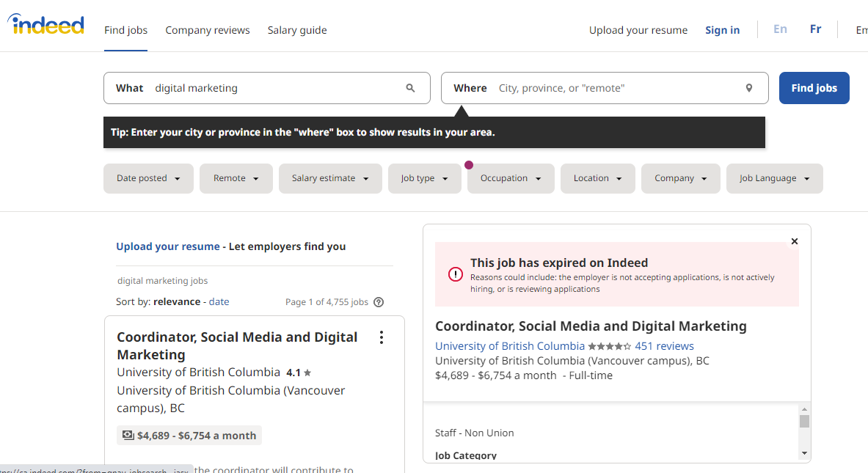868x473 pixels.
Task: Expand the Company filter dropdown
Action: coord(681,178)
